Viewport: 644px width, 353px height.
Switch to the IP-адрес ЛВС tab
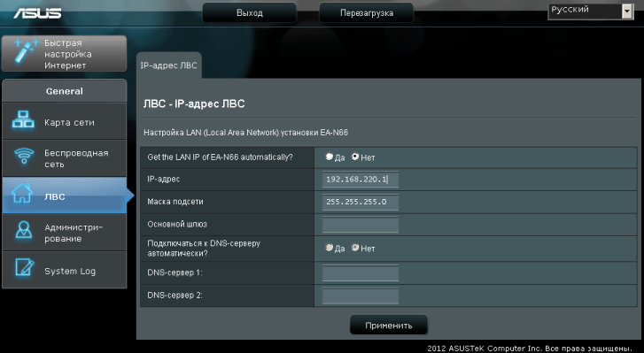pyautogui.click(x=169, y=65)
